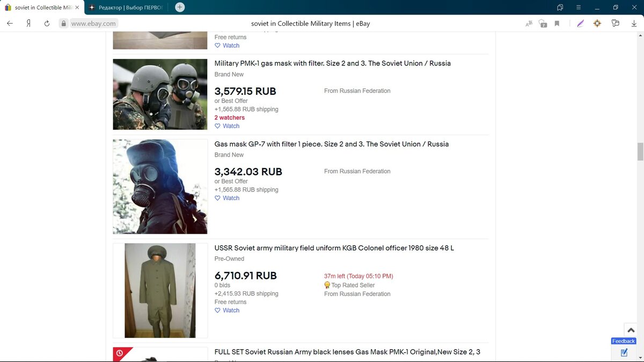Open the downloads arrow icon
This screenshot has height=362, width=644.
(634, 24)
